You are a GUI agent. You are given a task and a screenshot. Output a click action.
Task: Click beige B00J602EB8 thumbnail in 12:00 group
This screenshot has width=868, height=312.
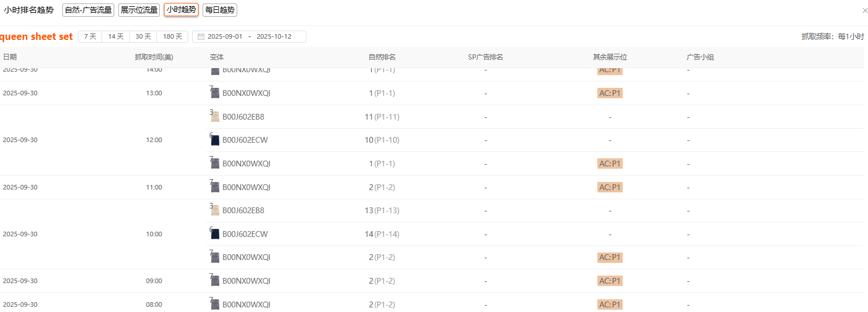(215, 117)
